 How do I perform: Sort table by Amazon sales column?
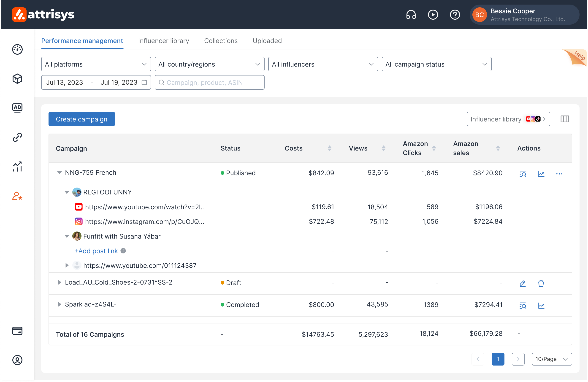click(498, 148)
